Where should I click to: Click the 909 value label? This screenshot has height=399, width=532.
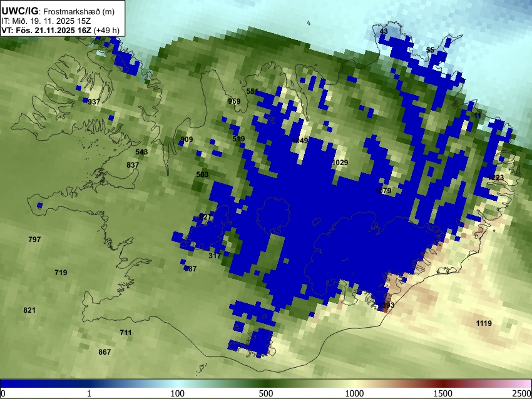point(187,139)
